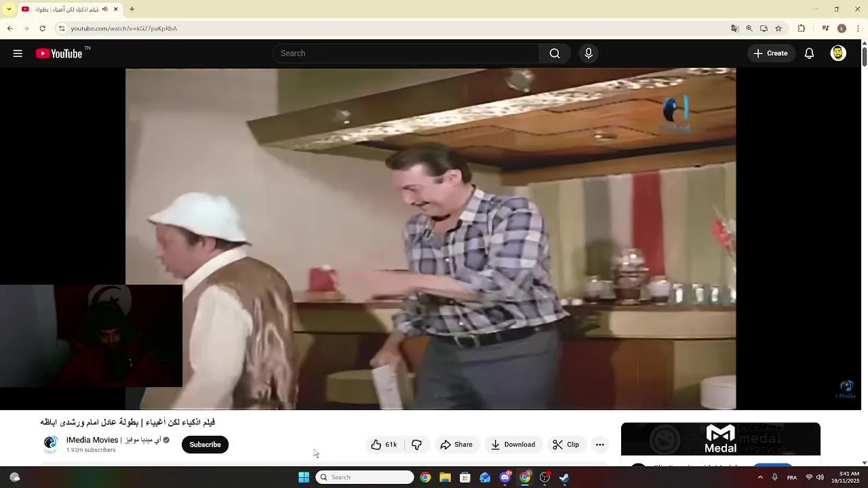Start voice search with microphone icon
The height and width of the screenshot is (488, 868).
pyautogui.click(x=588, y=54)
